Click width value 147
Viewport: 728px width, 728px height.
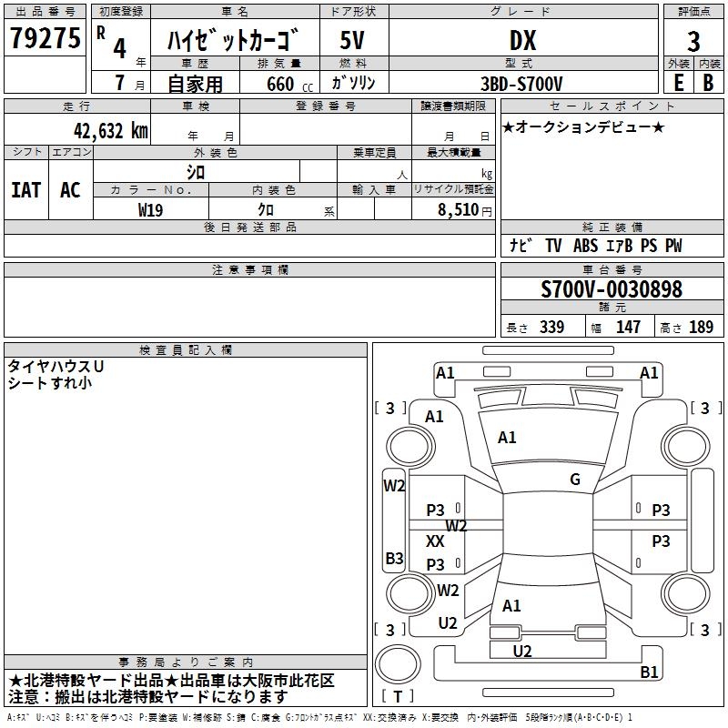(x=628, y=327)
